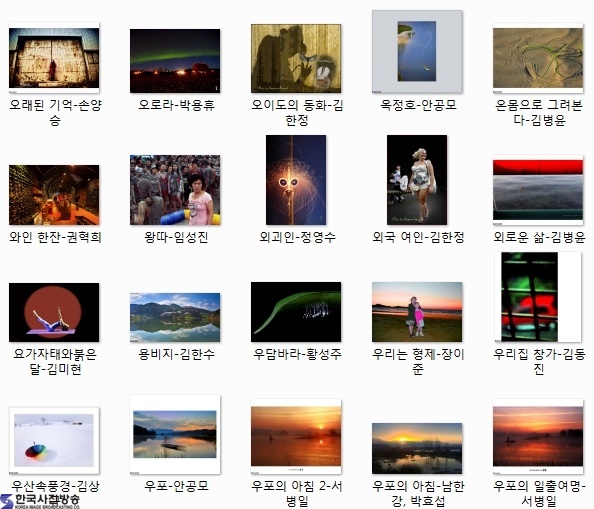Select the 와인 한잔-권혁희 wine cellar thumbnail
Image resolution: width=594 pixels, height=509 pixels.
pyautogui.click(x=54, y=195)
